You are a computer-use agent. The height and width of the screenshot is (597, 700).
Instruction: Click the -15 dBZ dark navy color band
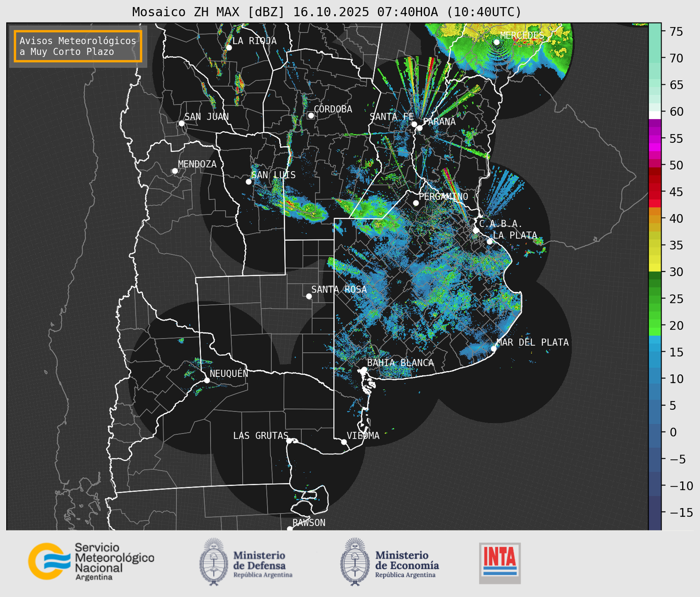coord(655,513)
